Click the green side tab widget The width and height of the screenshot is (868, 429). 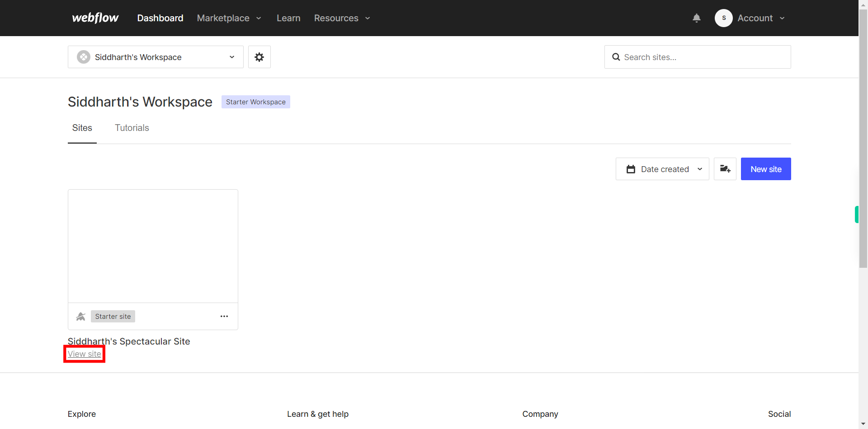coord(856,214)
